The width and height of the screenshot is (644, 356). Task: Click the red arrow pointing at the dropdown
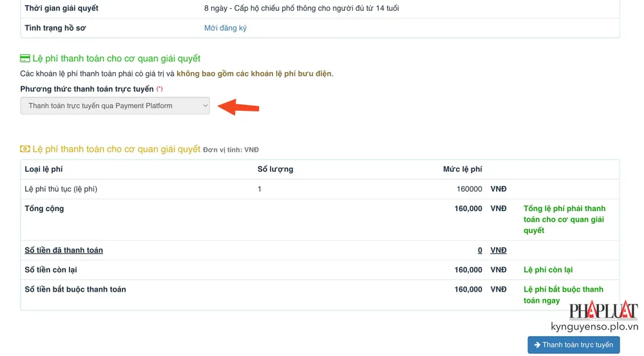click(238, 107)
